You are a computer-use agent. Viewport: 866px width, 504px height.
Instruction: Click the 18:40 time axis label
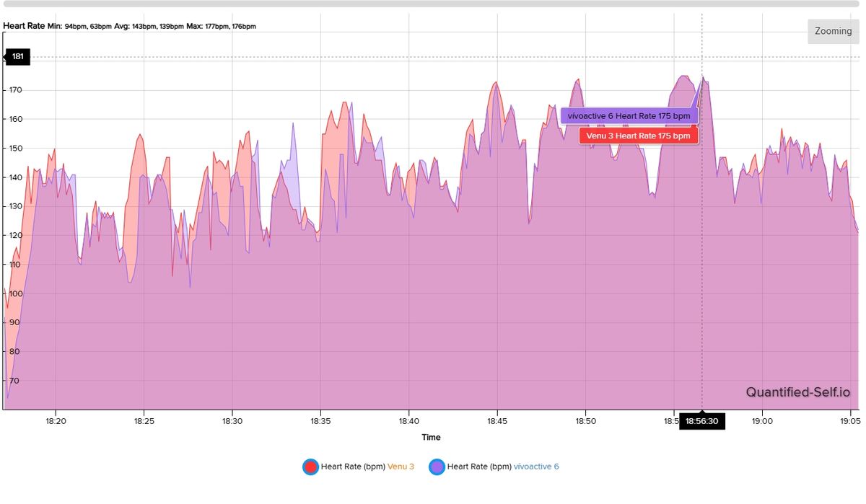tap(408, 421)
